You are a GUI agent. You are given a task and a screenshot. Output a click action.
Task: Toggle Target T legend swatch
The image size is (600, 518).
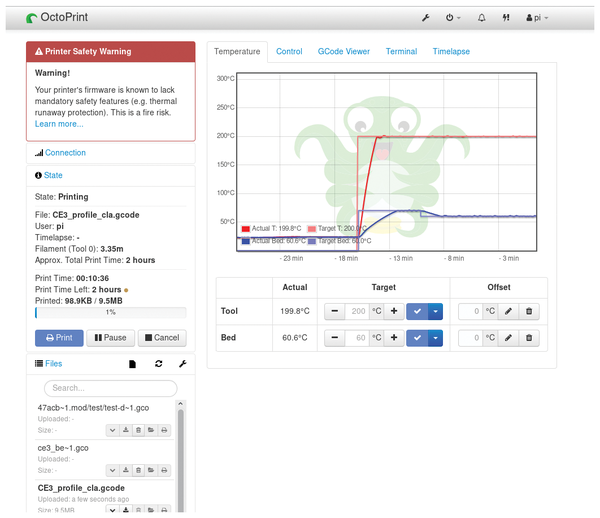tap(312, 229)
